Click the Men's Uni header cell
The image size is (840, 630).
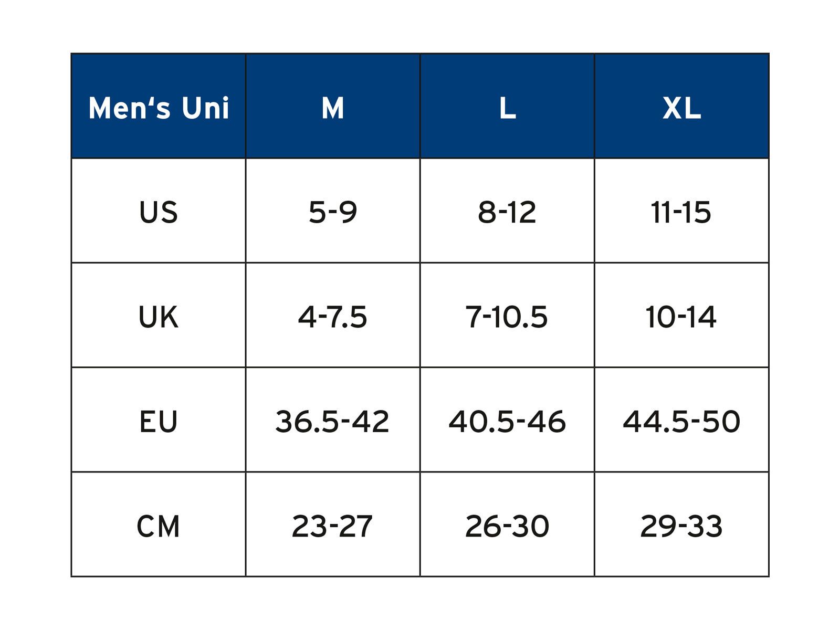pyautogui.click(x=159, y=108)
